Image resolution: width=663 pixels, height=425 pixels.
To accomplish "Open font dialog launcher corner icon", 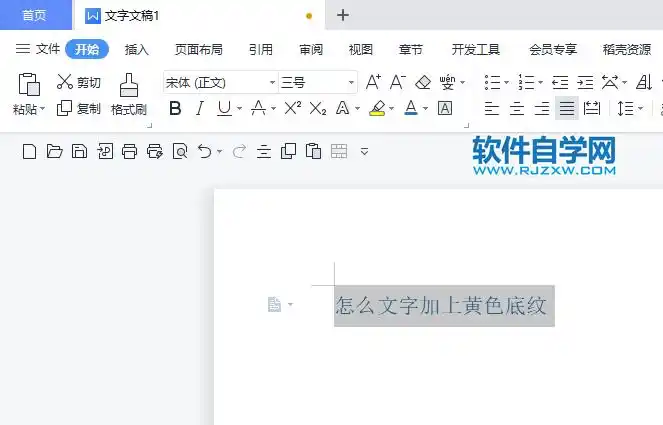I will (466, 125).
